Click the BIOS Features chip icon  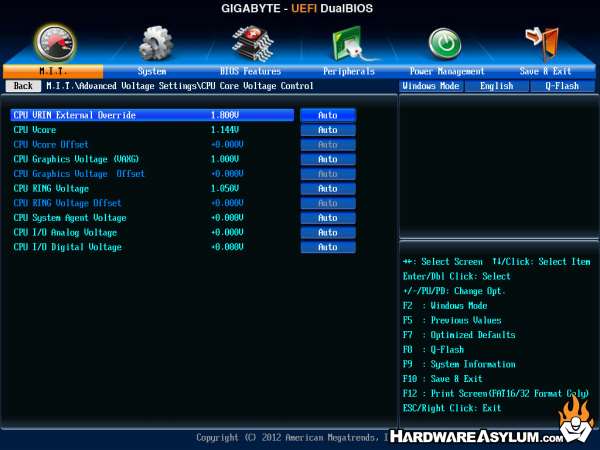(253, 43)
